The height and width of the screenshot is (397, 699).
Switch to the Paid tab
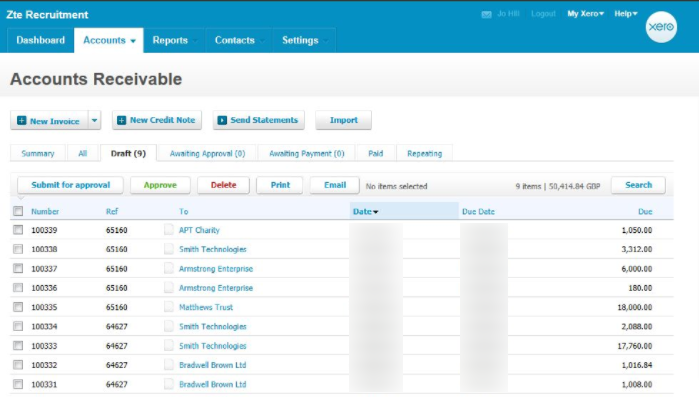375,153
